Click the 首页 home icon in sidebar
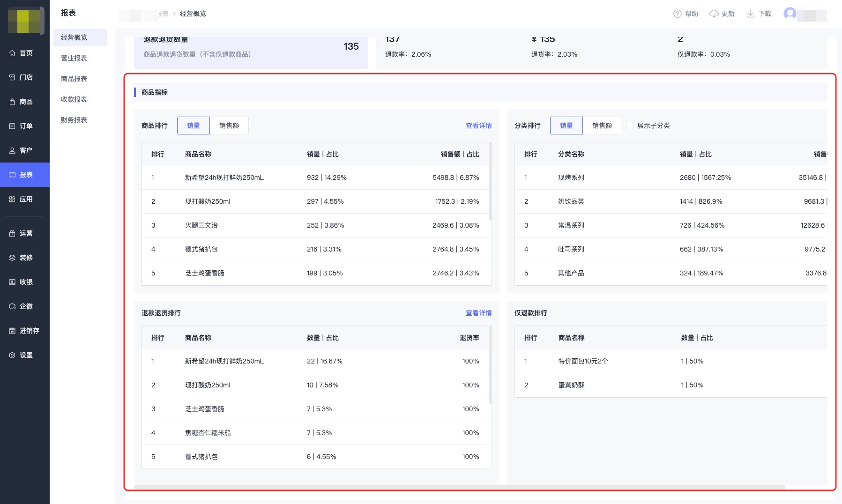 pyautogui.click(x=12, y=53)
